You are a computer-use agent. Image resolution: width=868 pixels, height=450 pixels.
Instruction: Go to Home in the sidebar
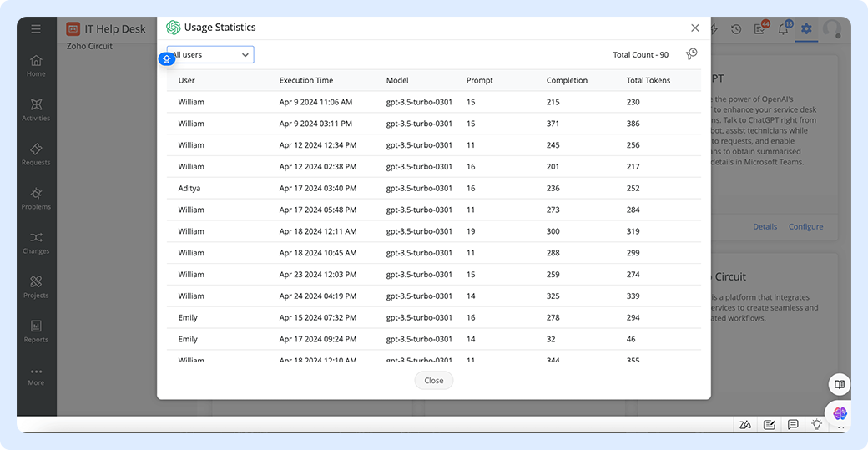36,65
